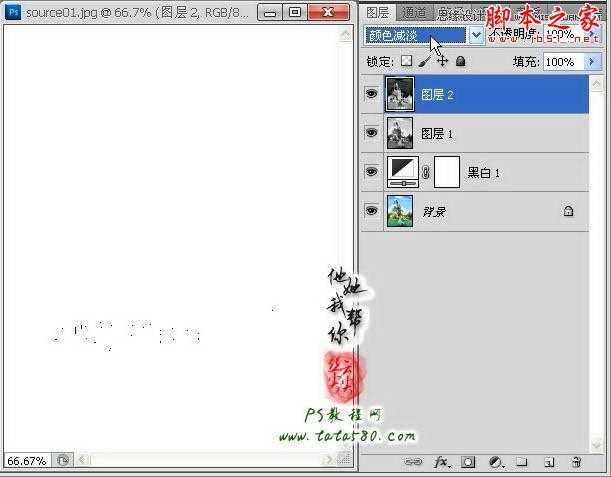Click the Ps document icon

click(x=14, y=13)
